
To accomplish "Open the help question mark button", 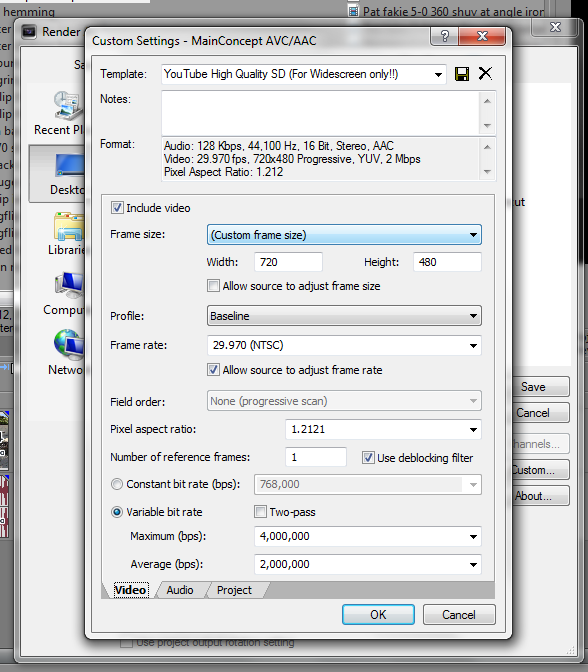I will (x=444, y=36).
